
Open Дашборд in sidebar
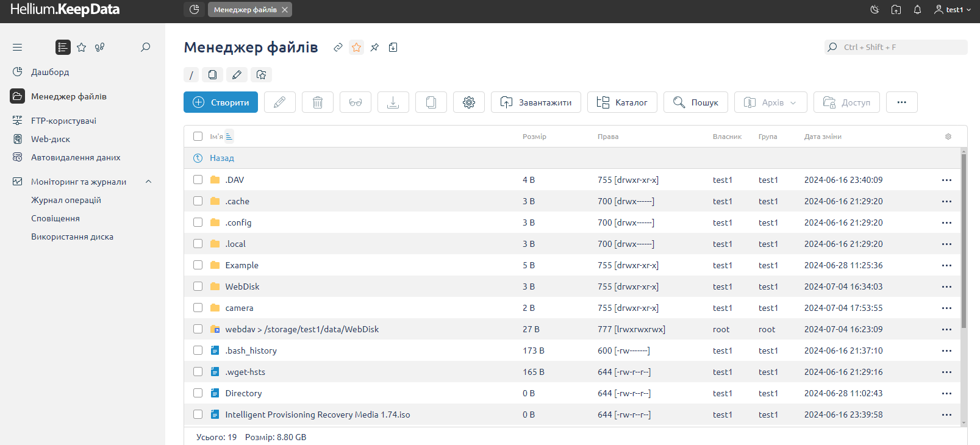pos(50,72)
